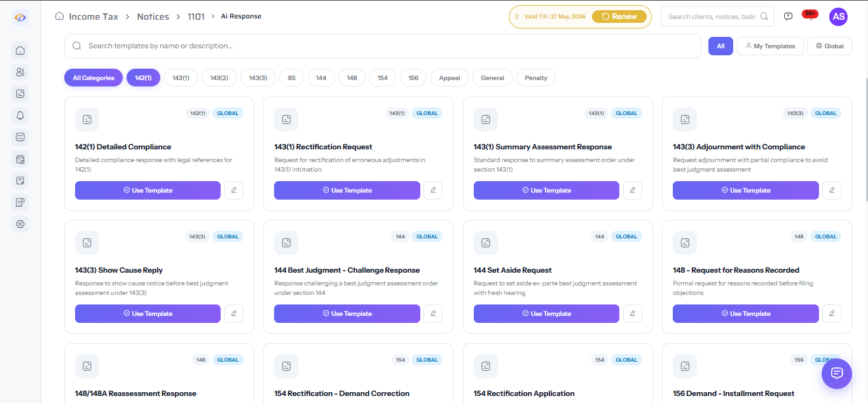Image resolution: width=868 pixels, height=403 pixels.
Task: Select the All Categories filter
Action: pyautogui.click(x=93, y=78)
